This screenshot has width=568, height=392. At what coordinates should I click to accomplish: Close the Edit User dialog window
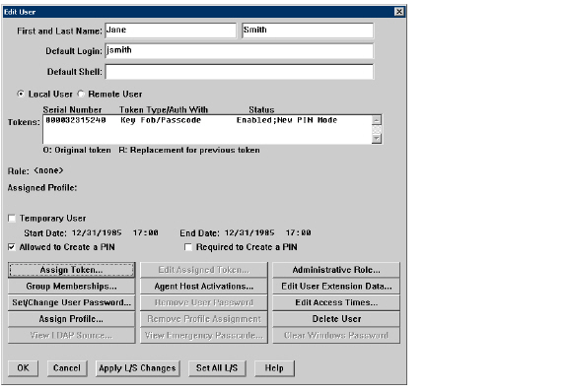(398, 12)
